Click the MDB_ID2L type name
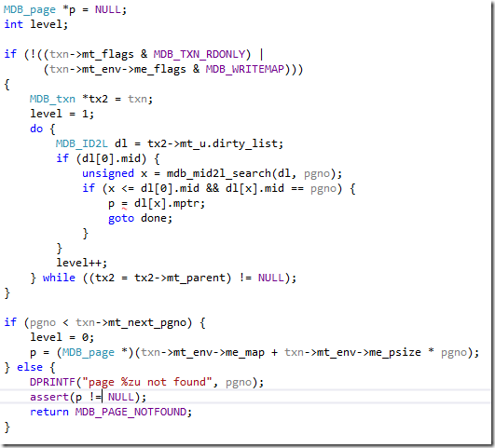Image resolution: width=495 pixels, height=448 pixels. pyautogui.click(x=82, y=143)
